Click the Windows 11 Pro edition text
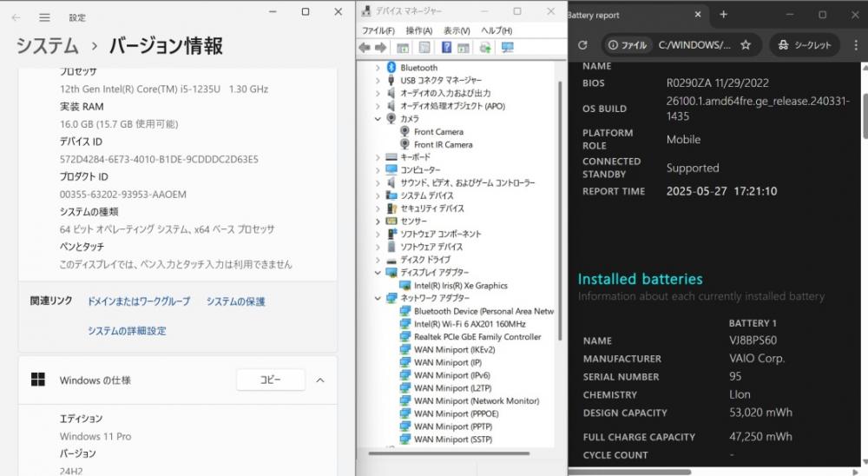 (95, 436)
